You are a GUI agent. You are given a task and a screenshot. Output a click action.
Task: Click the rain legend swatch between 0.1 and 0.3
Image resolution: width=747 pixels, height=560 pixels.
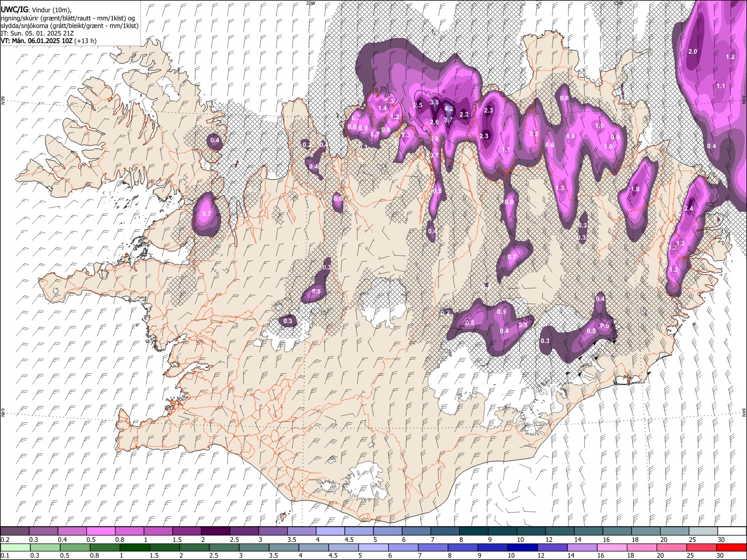(x=15, y=547)
